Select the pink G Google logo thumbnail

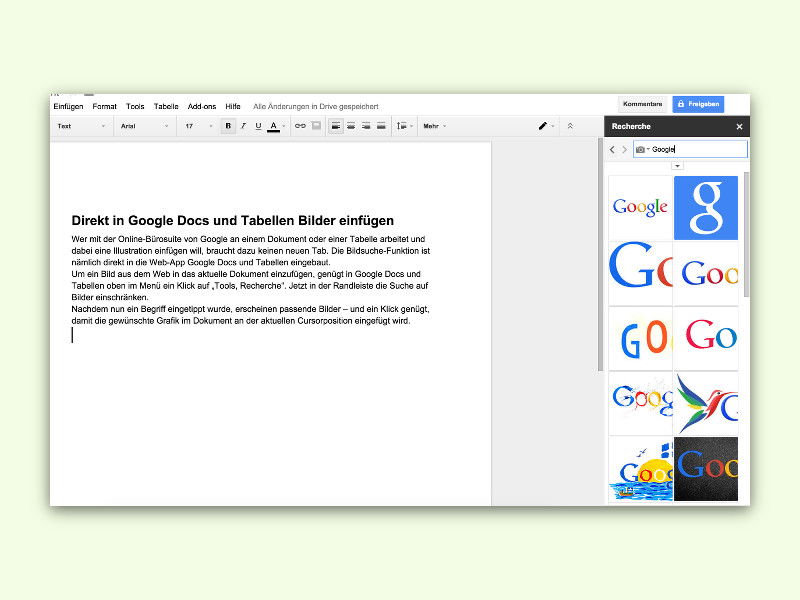(706, 338)
